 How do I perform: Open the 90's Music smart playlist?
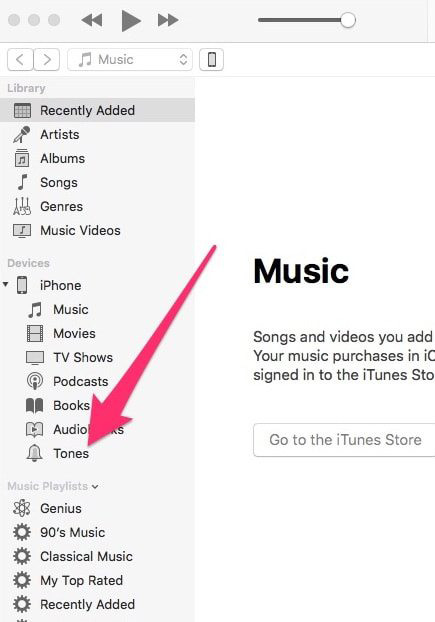[73, 532]
